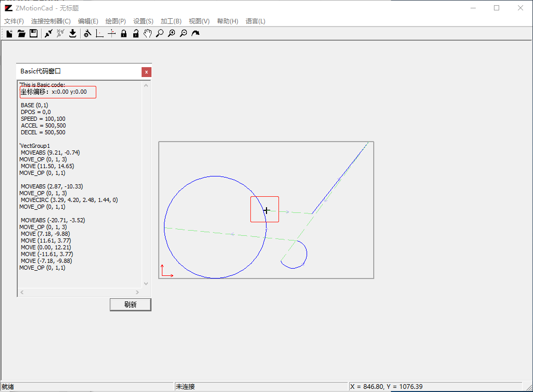Image resolution: width=533 pixels, height=392 pixels.
Task: Click the DPOS = 0,0 line
Action: (x=36, y=112)
